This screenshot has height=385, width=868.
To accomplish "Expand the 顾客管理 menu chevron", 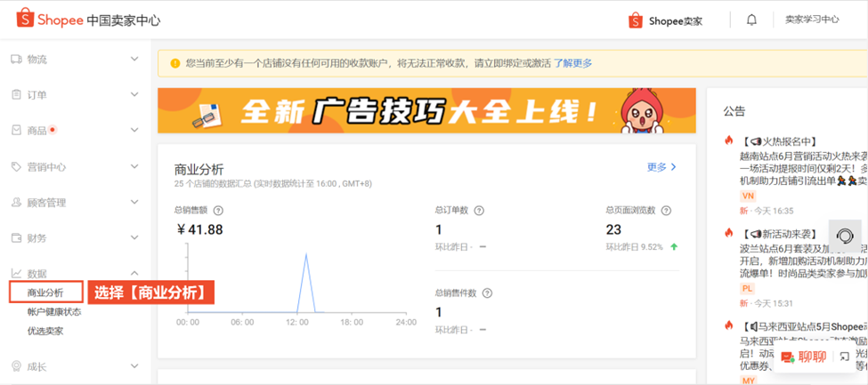I will coord(134,203).
